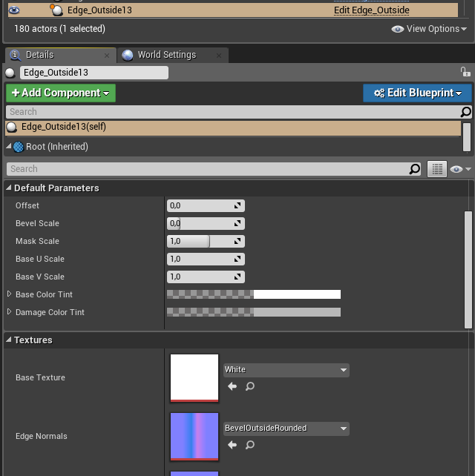Image resolution: width=475 pixels, height=476 pixels.
Task: Collapse the Default Parameters section
Action: pyautogui.click(x=9, y=188)
